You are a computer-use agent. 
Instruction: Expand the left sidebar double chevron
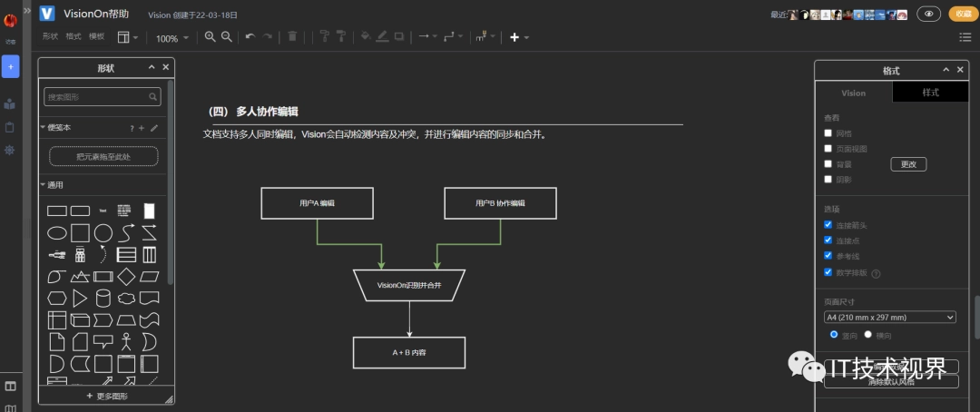(x=27, y=11)
